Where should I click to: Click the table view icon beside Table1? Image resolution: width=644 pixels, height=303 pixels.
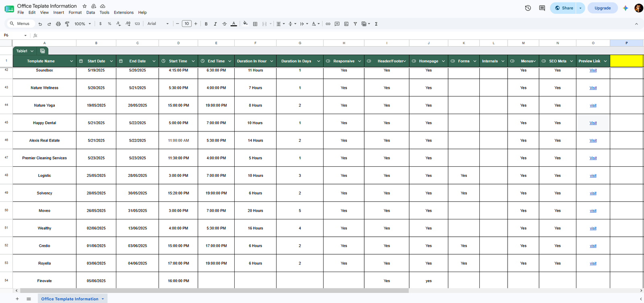tap(42, 51)
